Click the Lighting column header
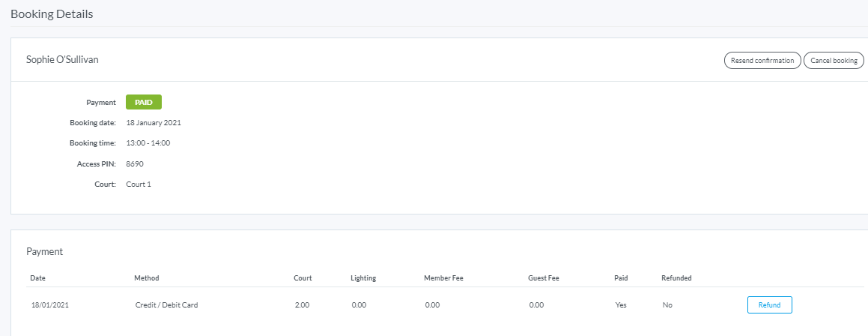 [363, 278]
